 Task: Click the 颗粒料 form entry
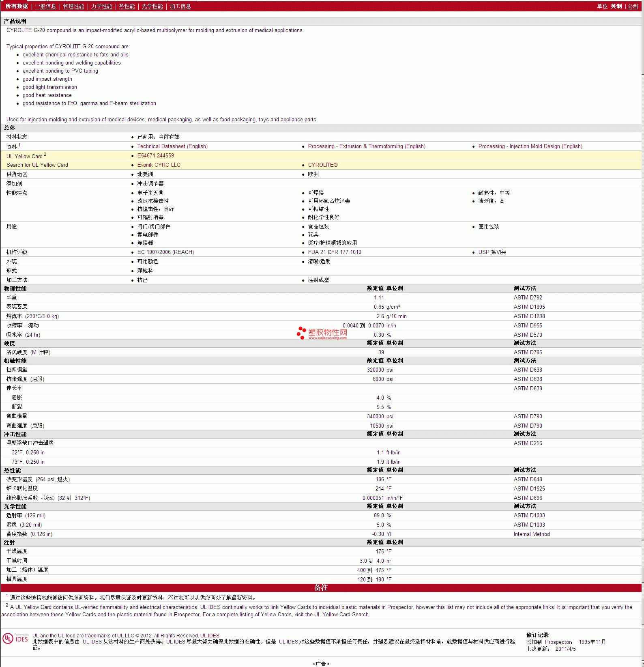[x=145, y=271]
